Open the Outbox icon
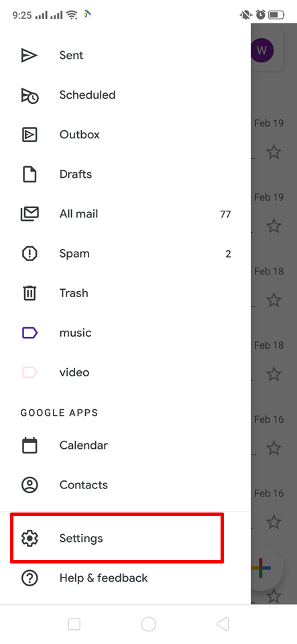This screenshot has height=644, width=297. (29, 135)
